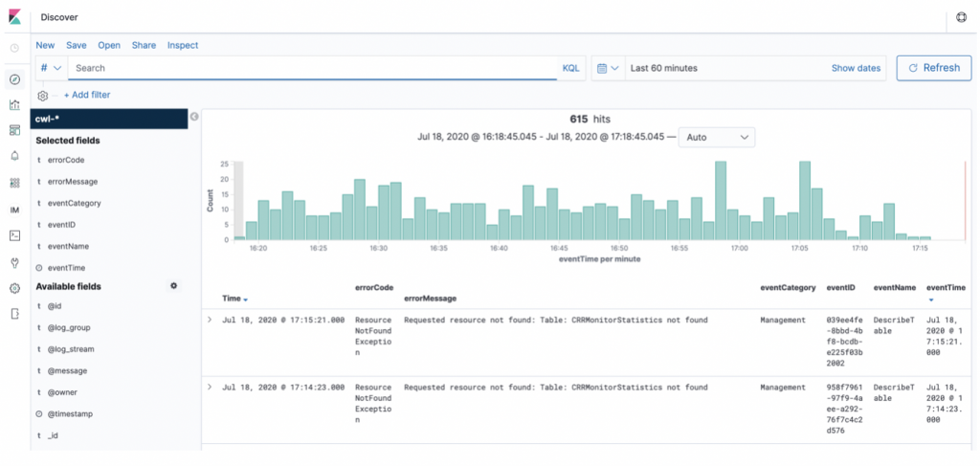Click Share in the top menu

click(x=144, y=45)
